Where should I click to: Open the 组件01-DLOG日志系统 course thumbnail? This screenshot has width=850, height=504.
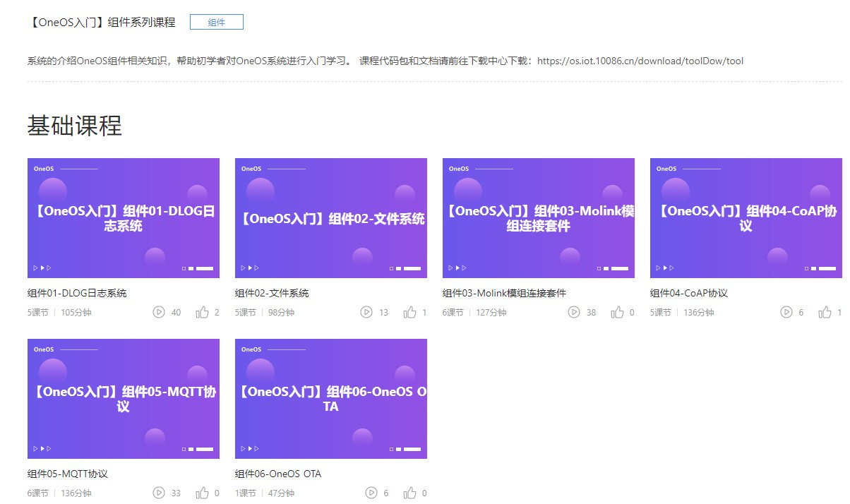[124, 218]
